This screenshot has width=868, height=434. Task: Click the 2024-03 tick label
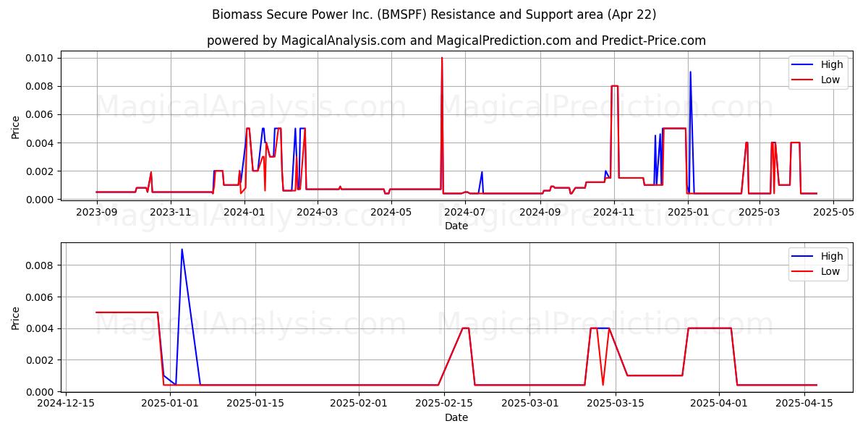pyautogui.click(x=318, y=212)
